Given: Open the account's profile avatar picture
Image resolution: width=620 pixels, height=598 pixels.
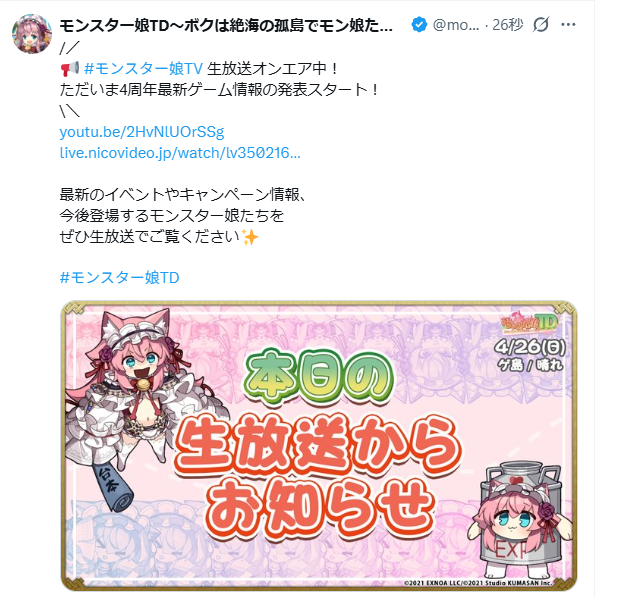Looking at the screenshot, I should (x=32, y=34).
